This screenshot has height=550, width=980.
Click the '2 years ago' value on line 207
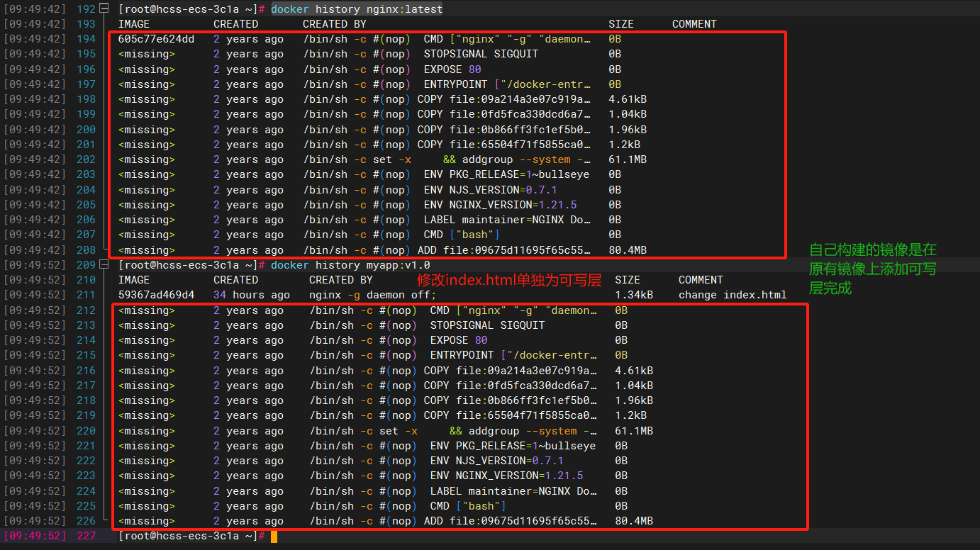click(x=248, y=235)
